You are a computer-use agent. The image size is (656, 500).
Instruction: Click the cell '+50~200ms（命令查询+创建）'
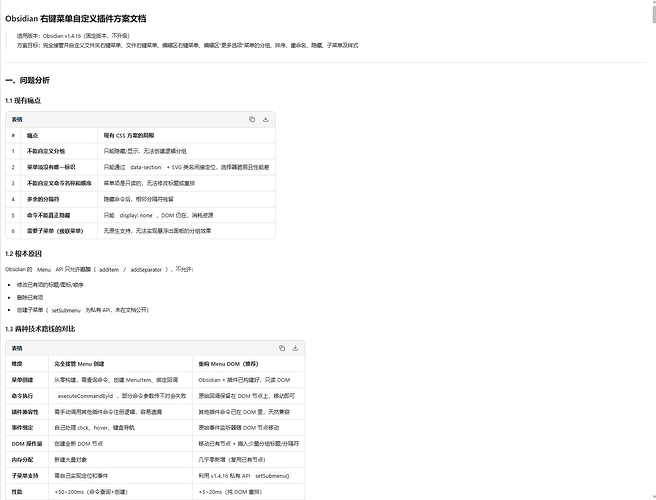(91, 492)
